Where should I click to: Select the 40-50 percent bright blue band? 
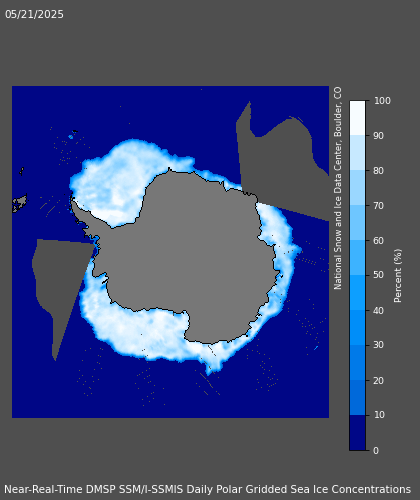point(357,293)
